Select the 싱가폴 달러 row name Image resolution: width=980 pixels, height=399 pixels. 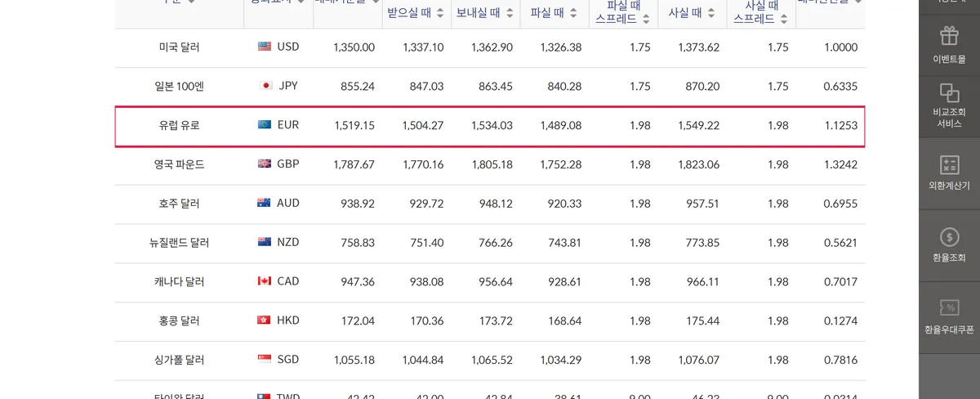(x=180, y=360)
